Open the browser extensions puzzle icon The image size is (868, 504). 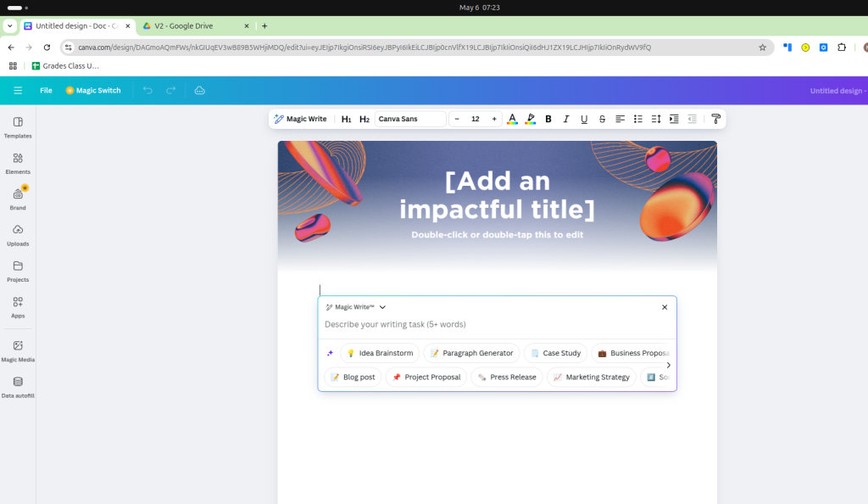842,48
